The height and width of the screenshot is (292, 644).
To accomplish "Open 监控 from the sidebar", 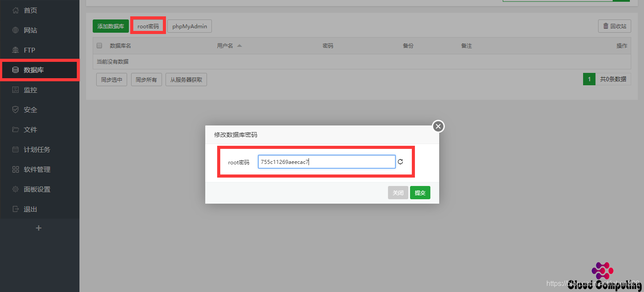I will tap(40, 90).
